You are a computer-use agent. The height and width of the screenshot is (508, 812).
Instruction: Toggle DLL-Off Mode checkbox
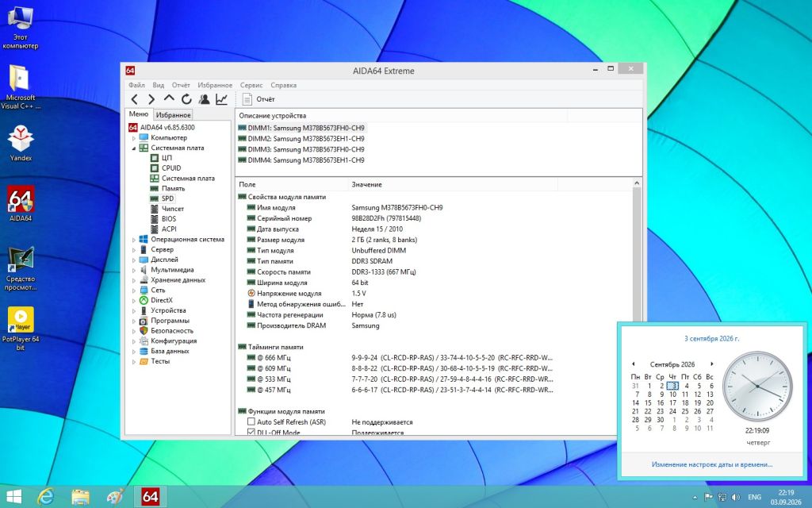251,432
